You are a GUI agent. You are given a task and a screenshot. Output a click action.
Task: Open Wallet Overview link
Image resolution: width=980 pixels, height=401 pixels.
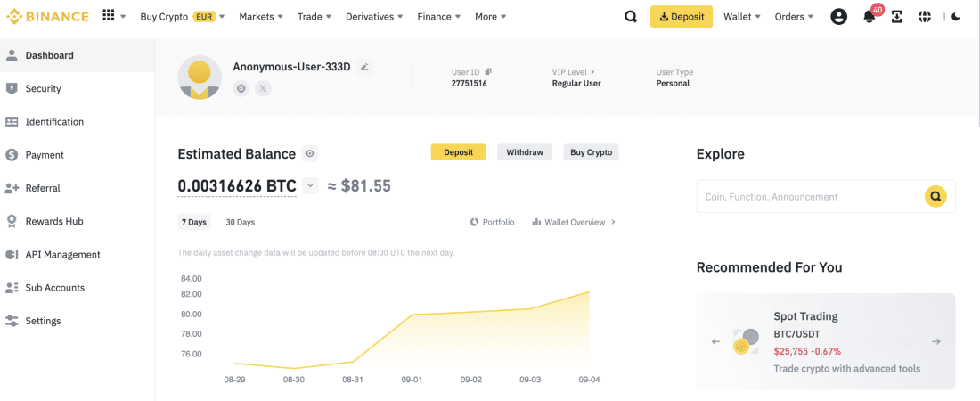pos(574,222)
